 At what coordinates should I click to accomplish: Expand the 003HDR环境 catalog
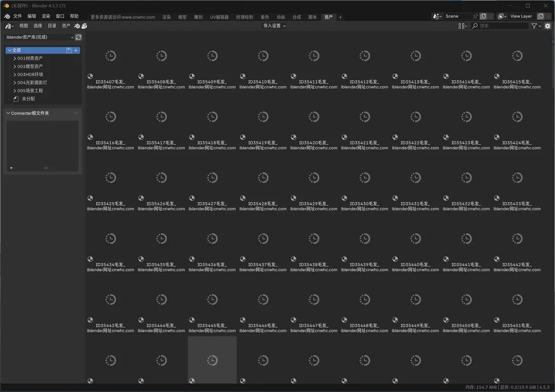pyautogui.click(x=14, y=74)
